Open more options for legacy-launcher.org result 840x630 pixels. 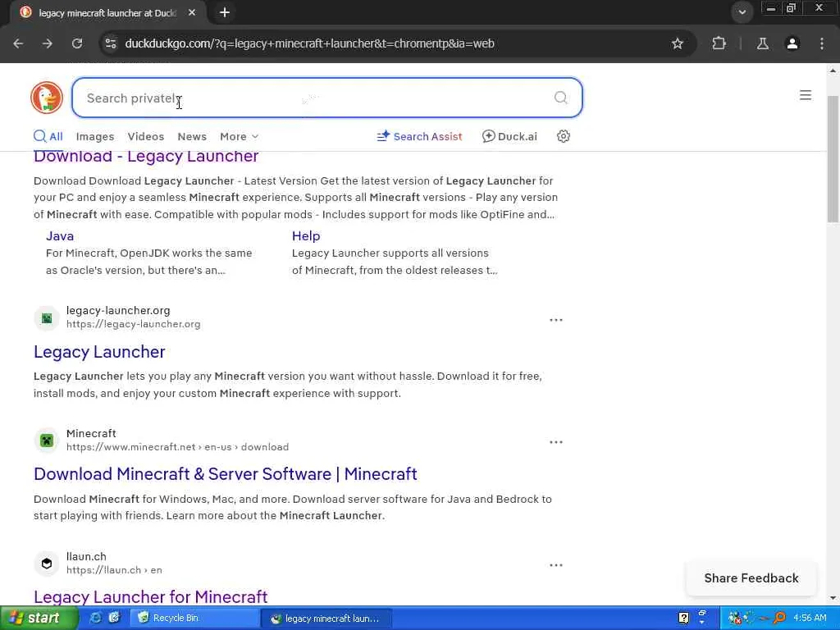tap(555, 320)
